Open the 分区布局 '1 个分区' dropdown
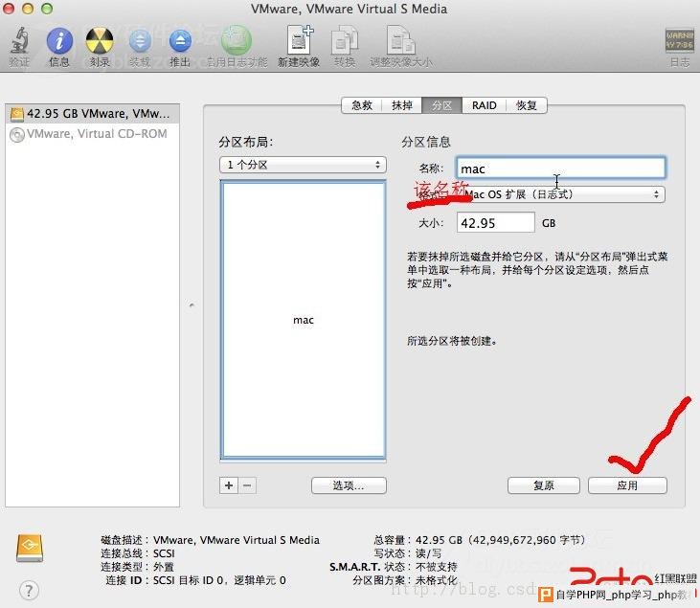 click(x=303, y=165)
